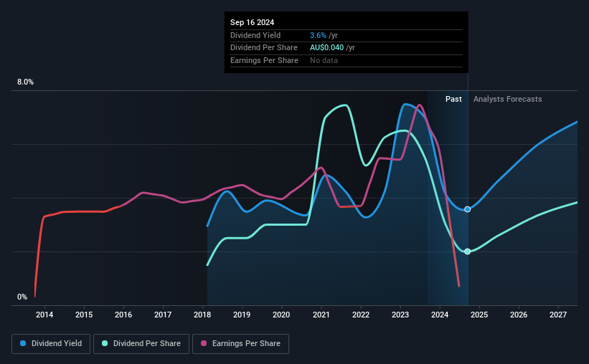Click the Analysts Forecasts label

[x=507, y=99]
